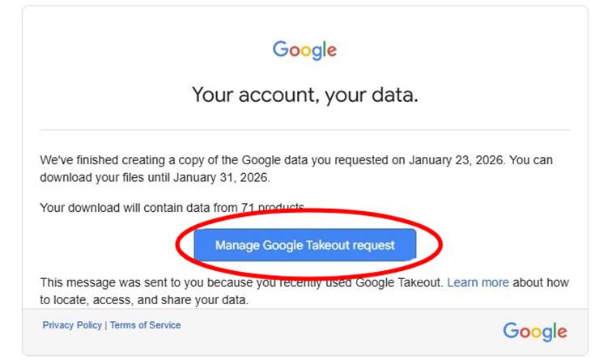612x364 pixels.
Task: Open the Terms of Service link
Action: point(145,325)
